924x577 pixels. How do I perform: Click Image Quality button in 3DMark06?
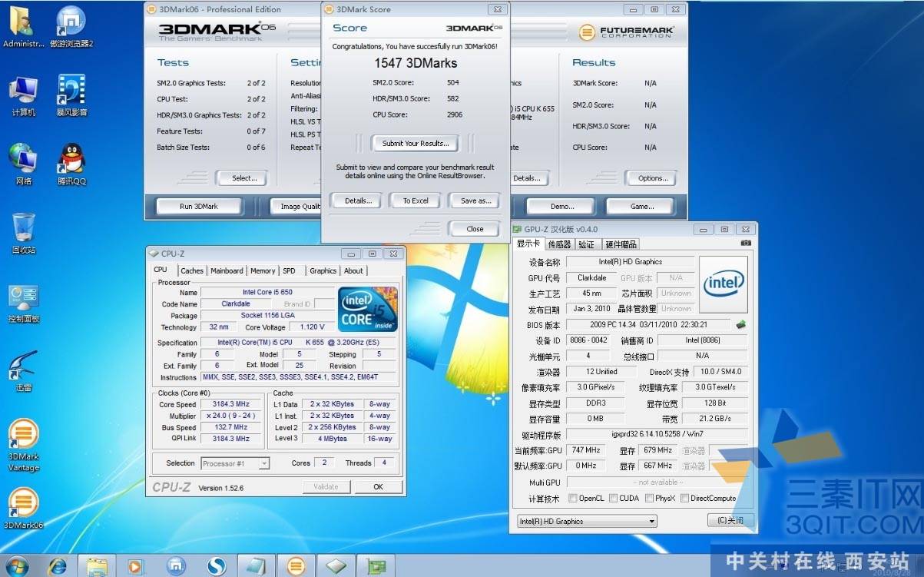[296, 206]
